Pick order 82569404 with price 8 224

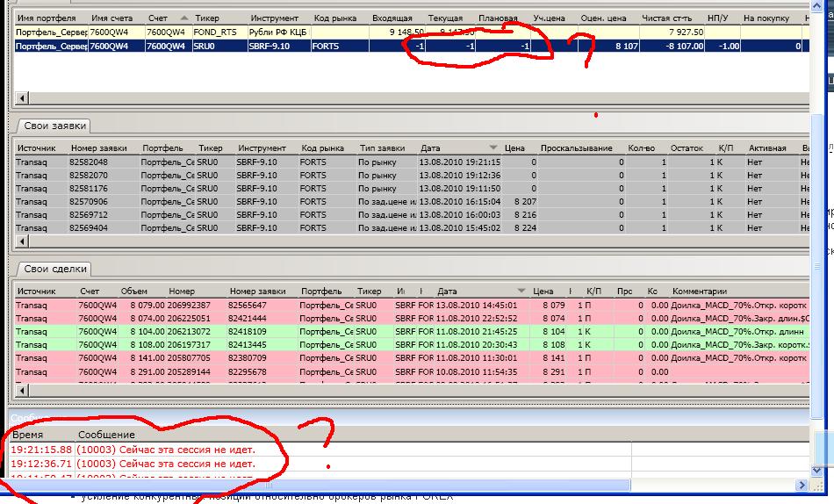pyautogui.click(x=263, y=228)
